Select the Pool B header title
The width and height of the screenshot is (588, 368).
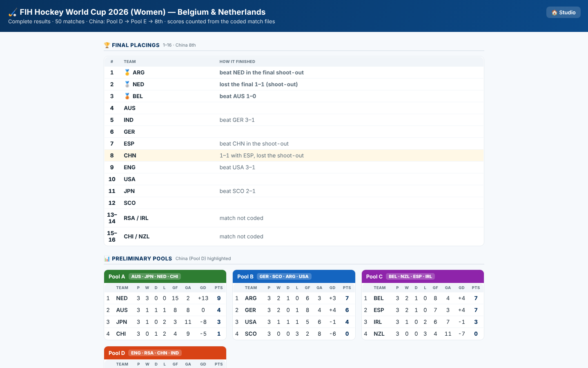click(x=245, y=276)
